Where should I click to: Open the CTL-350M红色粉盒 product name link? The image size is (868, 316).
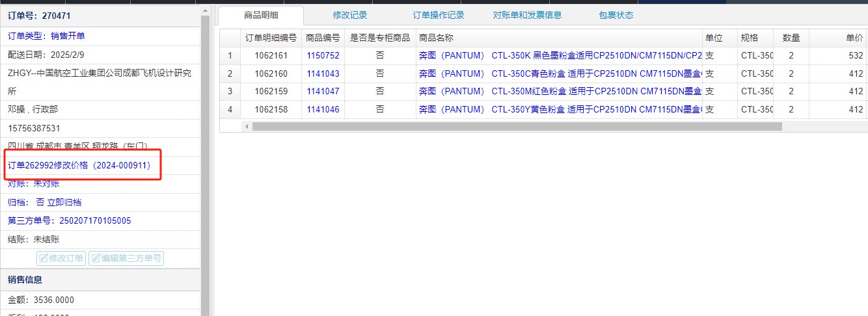560,92
